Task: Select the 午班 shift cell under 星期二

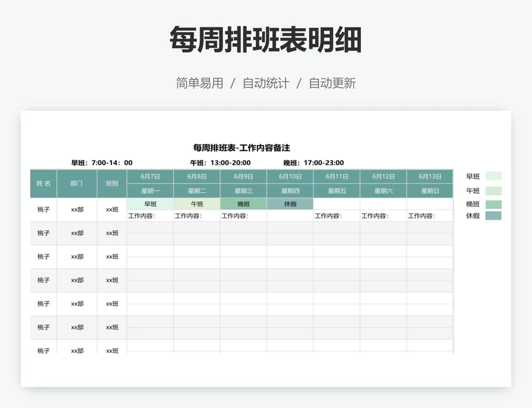Action: (194, 203)
